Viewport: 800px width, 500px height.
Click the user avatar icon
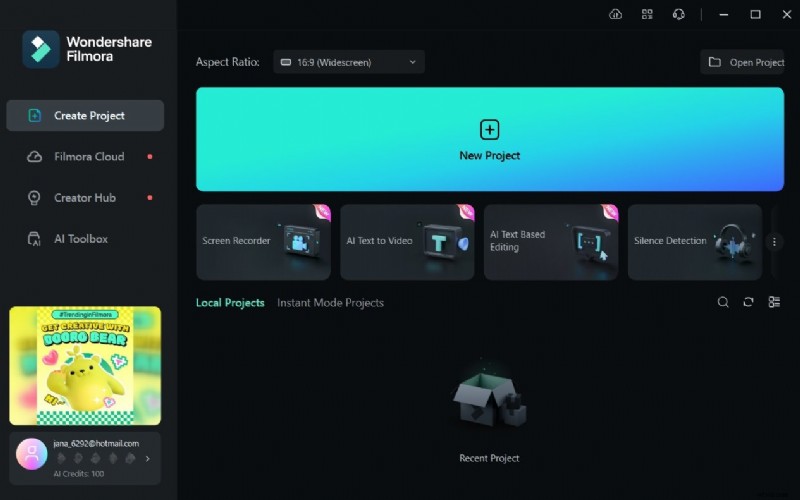point(32,454)
